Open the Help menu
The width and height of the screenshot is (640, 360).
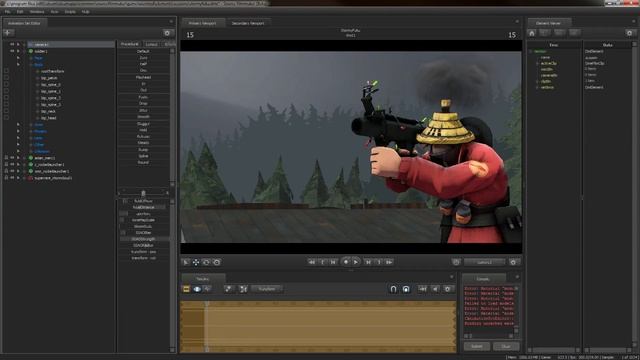coord(85,12)
